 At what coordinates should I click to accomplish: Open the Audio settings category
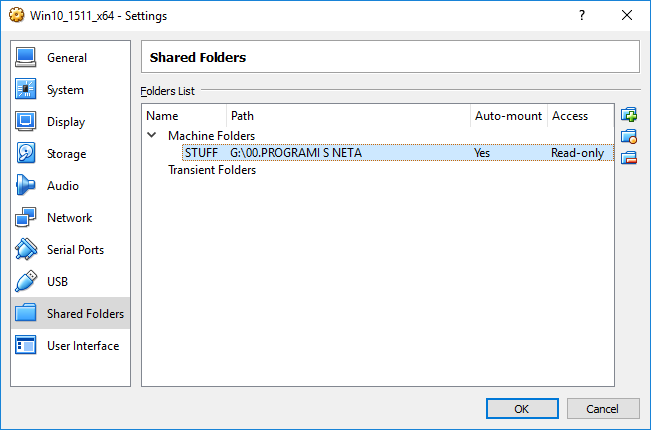point(63,186)
